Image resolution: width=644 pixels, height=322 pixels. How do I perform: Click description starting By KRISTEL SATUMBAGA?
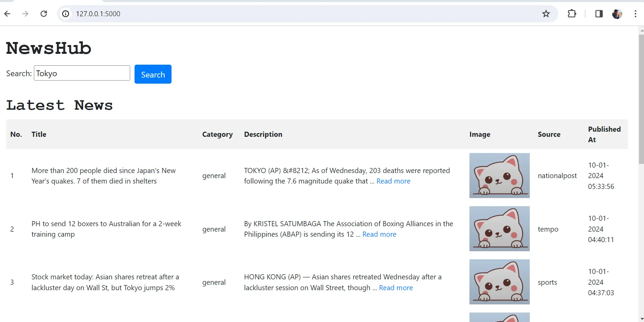coord(348,229)
